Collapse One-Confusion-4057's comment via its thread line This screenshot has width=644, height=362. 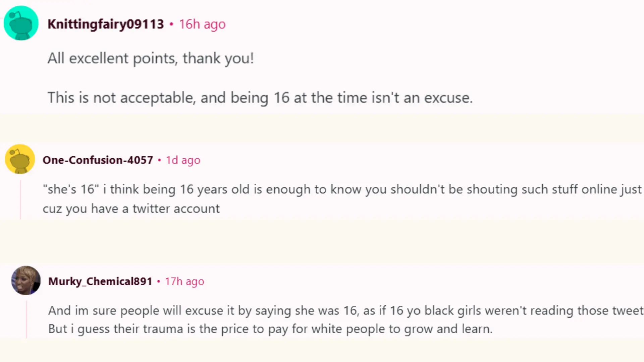[20, 199]
